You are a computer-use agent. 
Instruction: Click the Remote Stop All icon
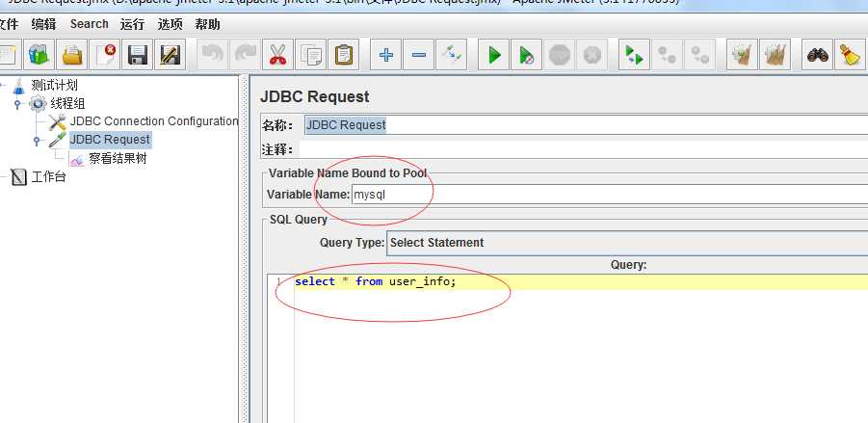667,55
